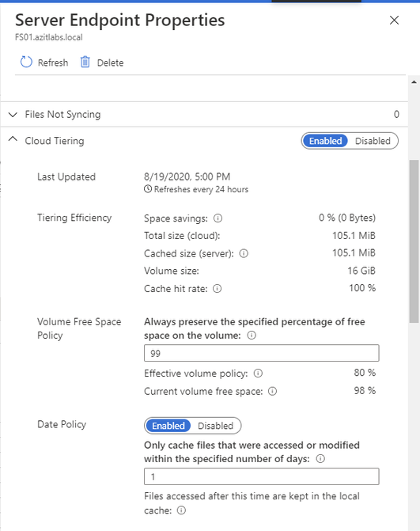This screenshot has height=531, width=420.
Task: Click the volume free space percentage field
Action: click(261, 353)
